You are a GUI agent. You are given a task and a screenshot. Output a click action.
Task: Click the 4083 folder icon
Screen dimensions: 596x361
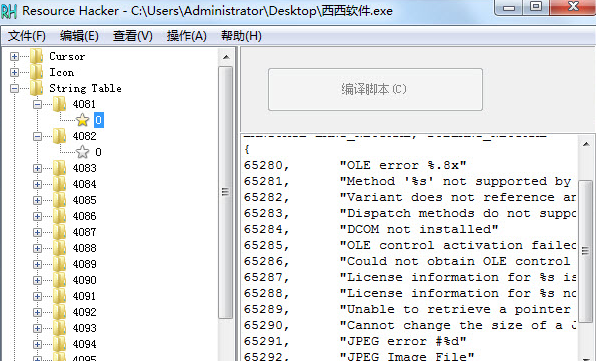[59, 168]
